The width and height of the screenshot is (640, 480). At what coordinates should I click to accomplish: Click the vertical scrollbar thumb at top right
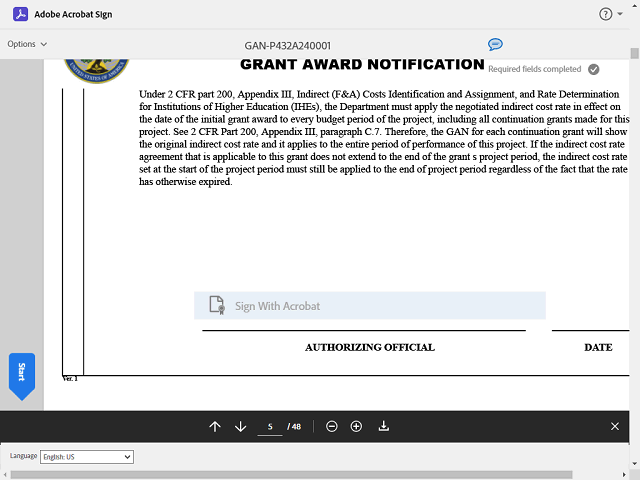coord(634,53)
